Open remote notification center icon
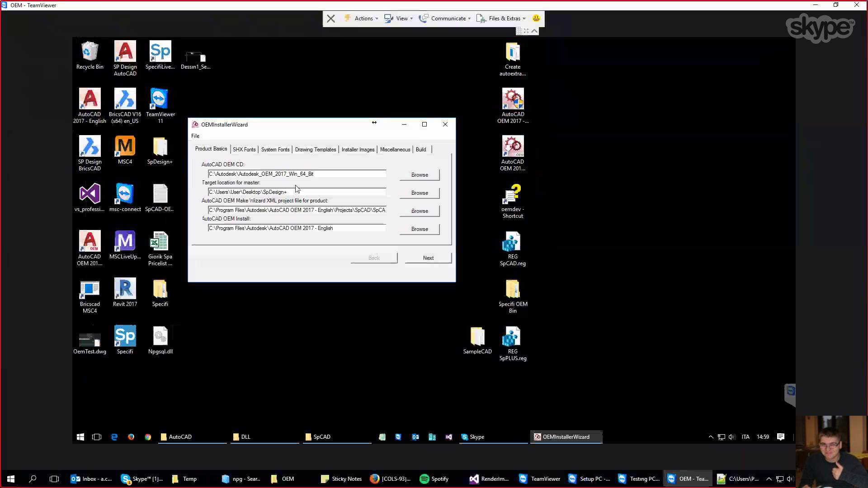 point(781,437)
